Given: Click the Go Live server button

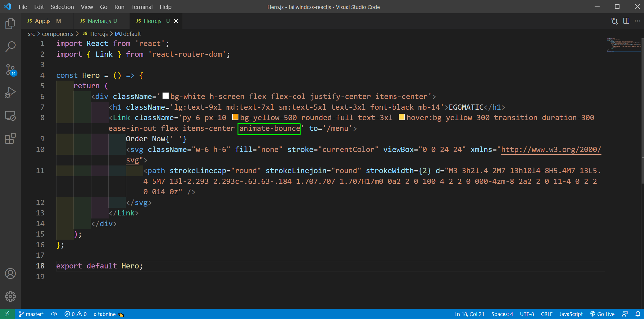Looking at the screenshot, I should pyautogui.click(x=602, y=314).
